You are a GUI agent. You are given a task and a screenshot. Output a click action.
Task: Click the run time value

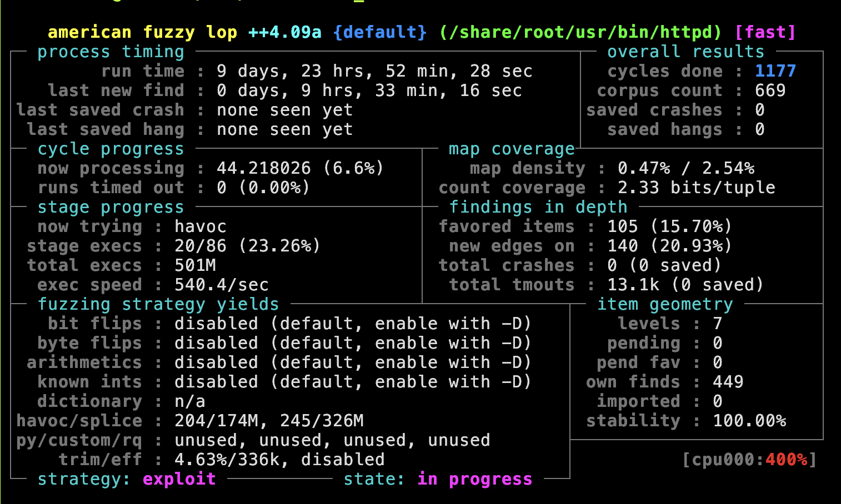[375, 71]
